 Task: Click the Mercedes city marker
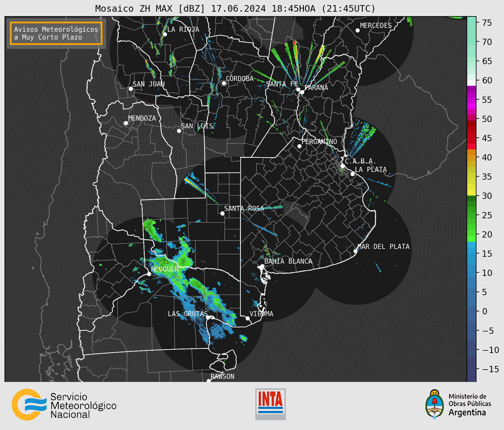358,31
